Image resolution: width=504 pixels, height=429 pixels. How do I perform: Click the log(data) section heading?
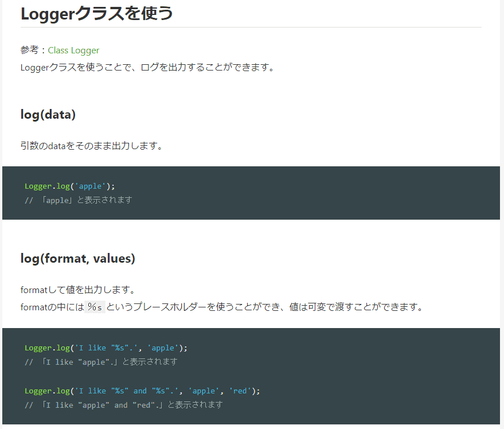coord(48,114)
